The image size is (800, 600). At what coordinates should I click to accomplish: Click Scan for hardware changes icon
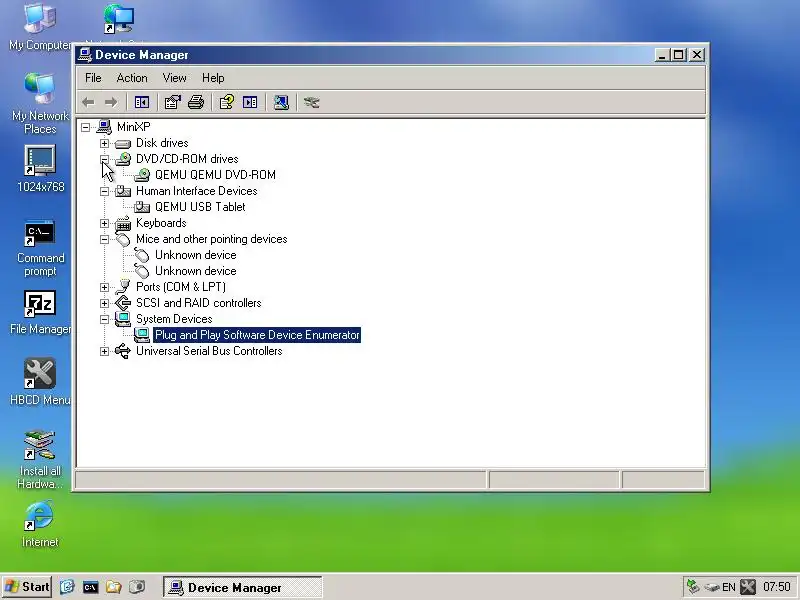coord(281,103)
